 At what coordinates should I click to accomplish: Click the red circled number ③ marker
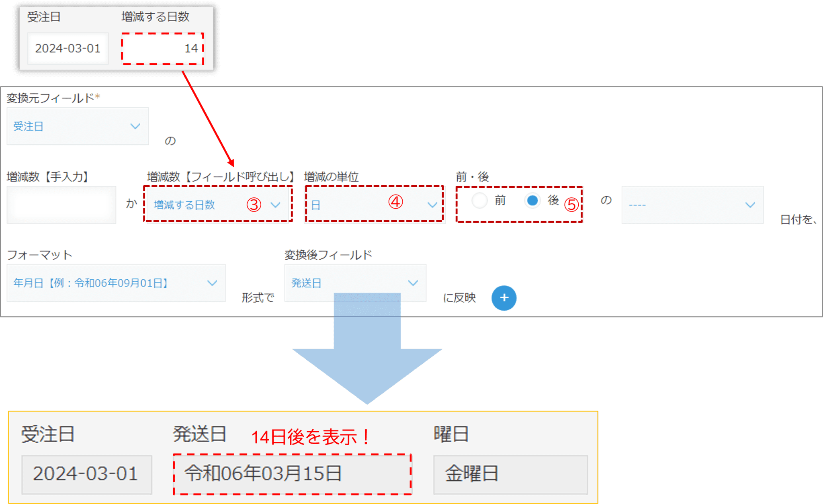click(x=254, y=205)
